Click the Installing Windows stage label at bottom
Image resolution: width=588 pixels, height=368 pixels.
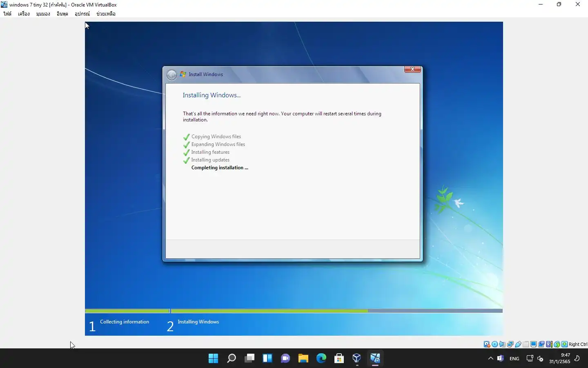(198, 322)
